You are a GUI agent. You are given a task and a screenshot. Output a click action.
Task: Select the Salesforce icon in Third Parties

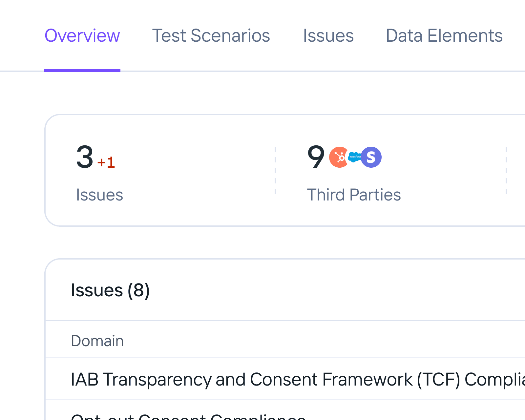[x=354, y=157]
